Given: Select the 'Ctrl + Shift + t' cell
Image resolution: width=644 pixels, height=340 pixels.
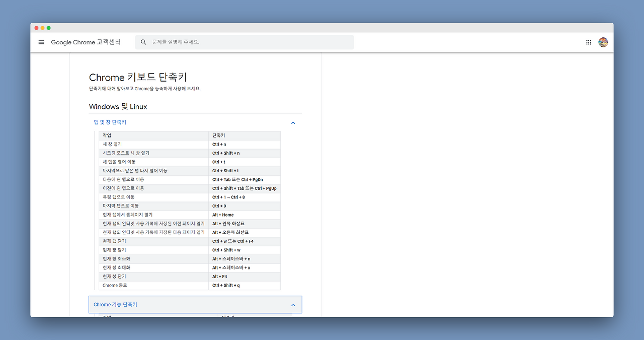Looking at the screenshot, I should pyautogui.click(x=245, y=171).
